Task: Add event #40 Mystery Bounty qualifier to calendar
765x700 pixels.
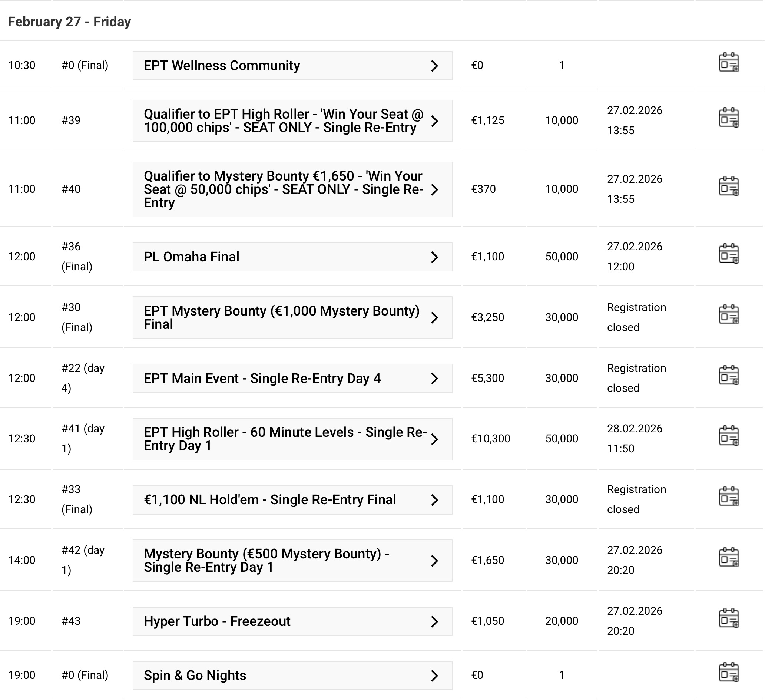Action: pyautogui.click(x=729, y=186)
